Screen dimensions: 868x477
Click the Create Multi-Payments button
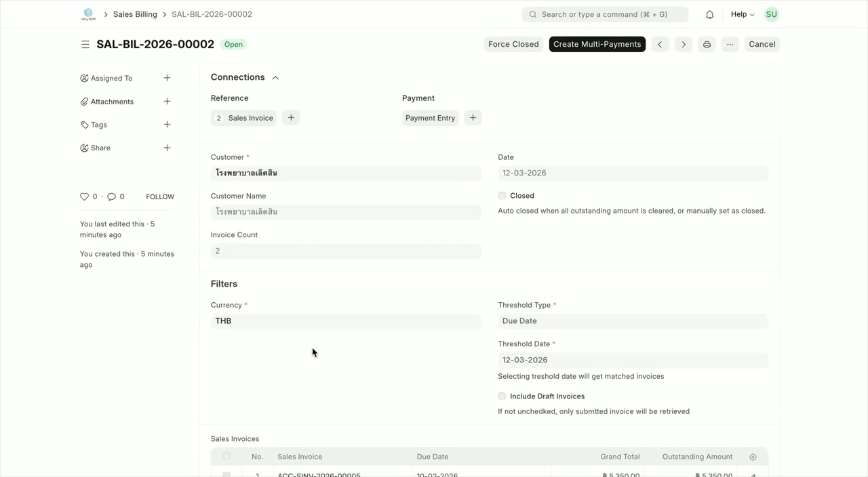point(597,45)
